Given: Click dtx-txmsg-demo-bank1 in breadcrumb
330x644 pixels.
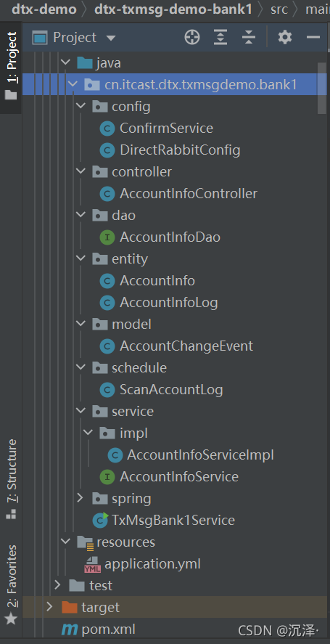Looking at the screenshot, I should (173, 9).
